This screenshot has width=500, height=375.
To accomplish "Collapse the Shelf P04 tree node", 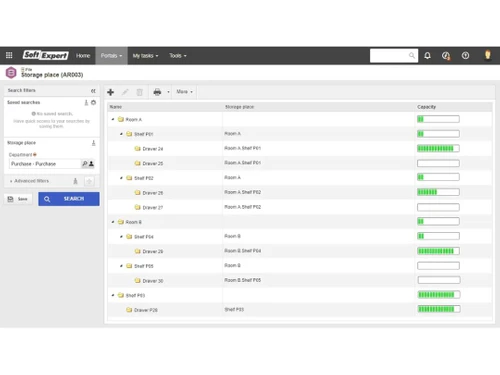I will [x=121, y=237].
